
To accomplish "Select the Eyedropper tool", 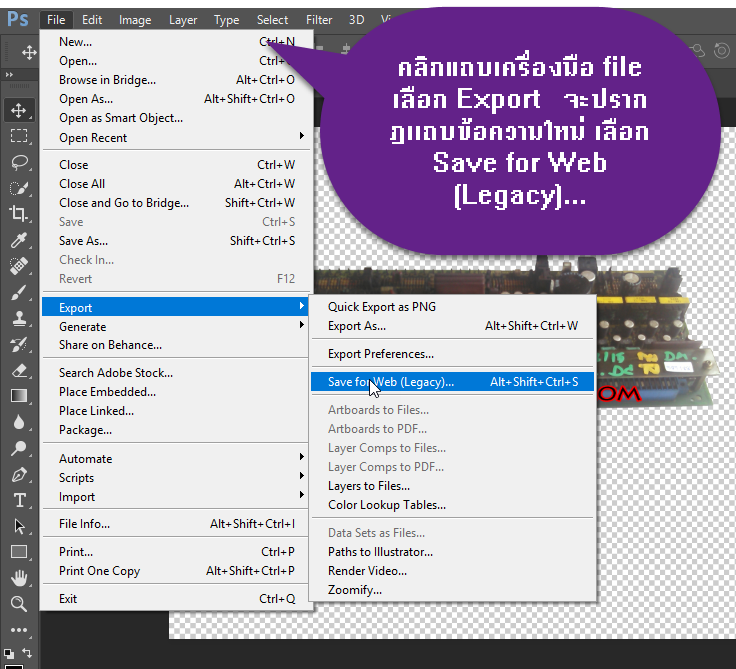I will coord(19,240).
